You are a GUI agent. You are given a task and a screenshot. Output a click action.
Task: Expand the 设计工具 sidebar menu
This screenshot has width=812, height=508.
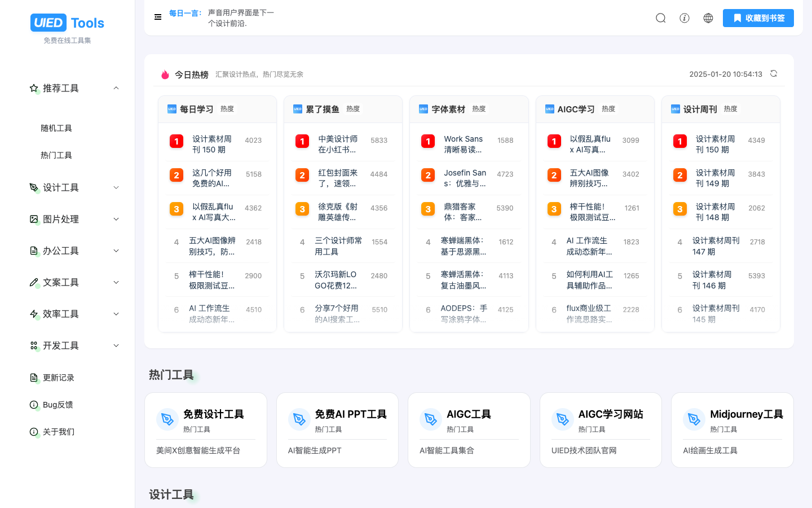pyautogui.click(x=116, y=187)
